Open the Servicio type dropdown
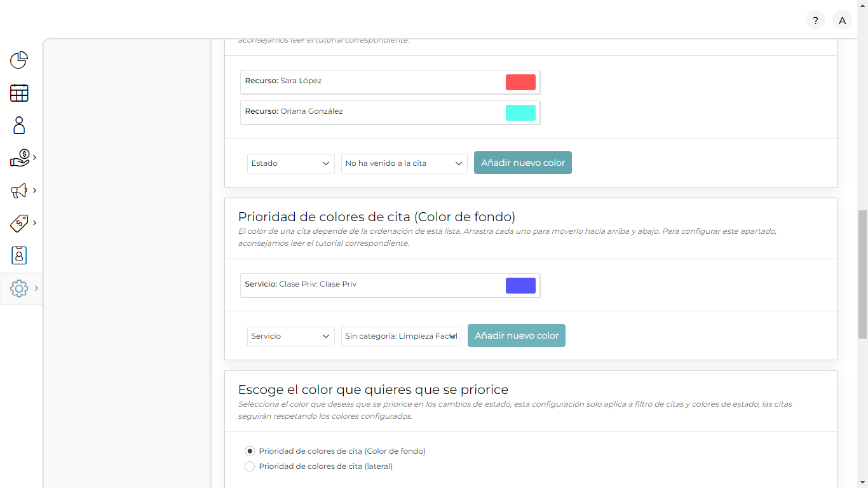This screenshot has width=868, height=488. click(x=291, y=336)
